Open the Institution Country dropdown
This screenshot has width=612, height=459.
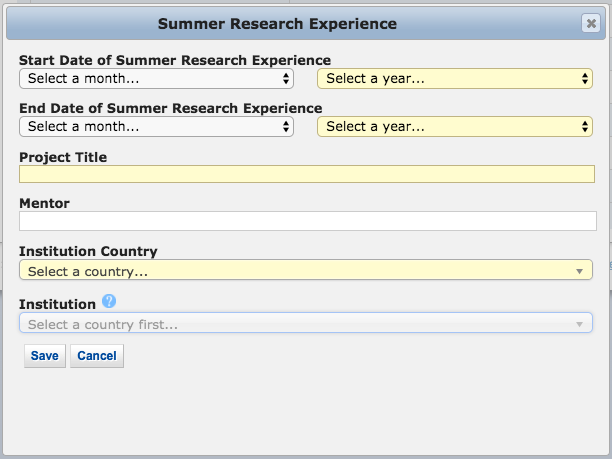pos(305,270)
